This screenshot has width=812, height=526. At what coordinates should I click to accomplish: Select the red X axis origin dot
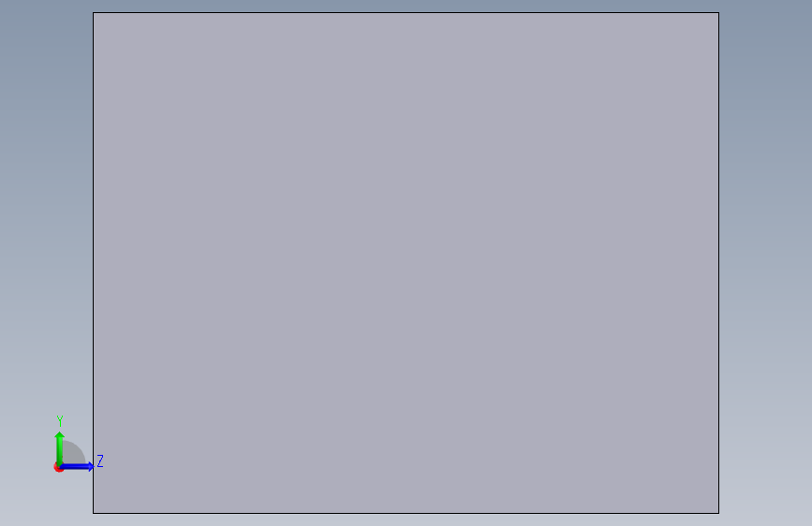click(x=58, y=467)
